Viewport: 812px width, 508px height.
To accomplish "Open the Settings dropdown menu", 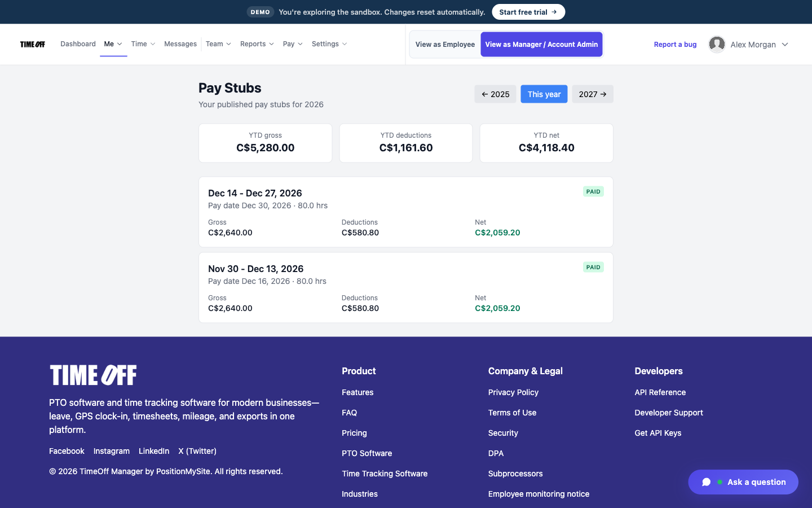I will pyautogui.click(x=329, y=44).
